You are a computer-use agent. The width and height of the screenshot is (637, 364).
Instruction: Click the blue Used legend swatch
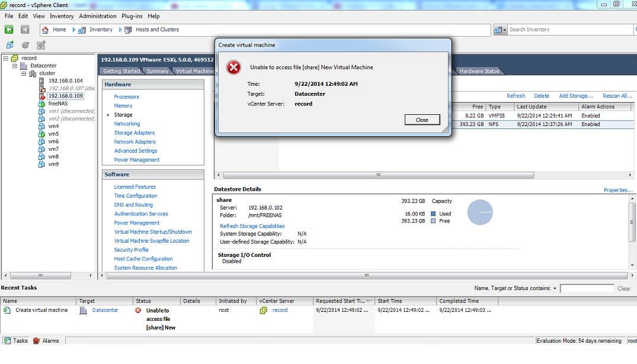tap(433, 214)
